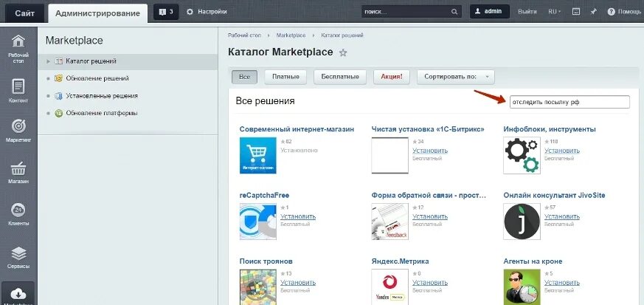Expand the Сортировать по dropdown
Image resolution: width=644 pixels, height=305 pixels.
tap(455, 77)
